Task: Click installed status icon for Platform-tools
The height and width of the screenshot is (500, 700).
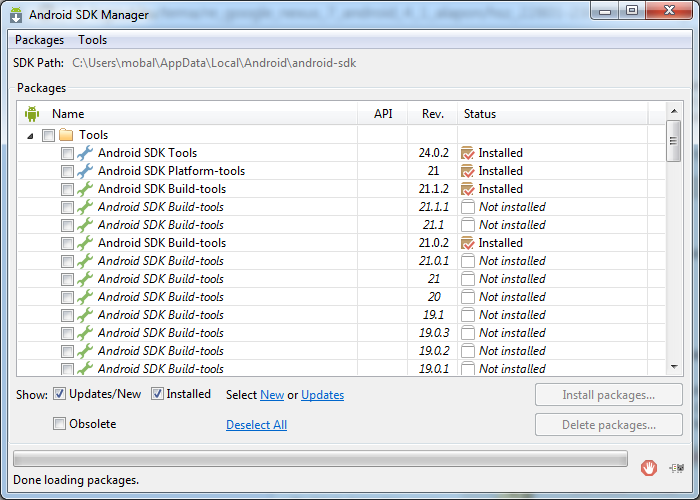Action: [467, 171]
